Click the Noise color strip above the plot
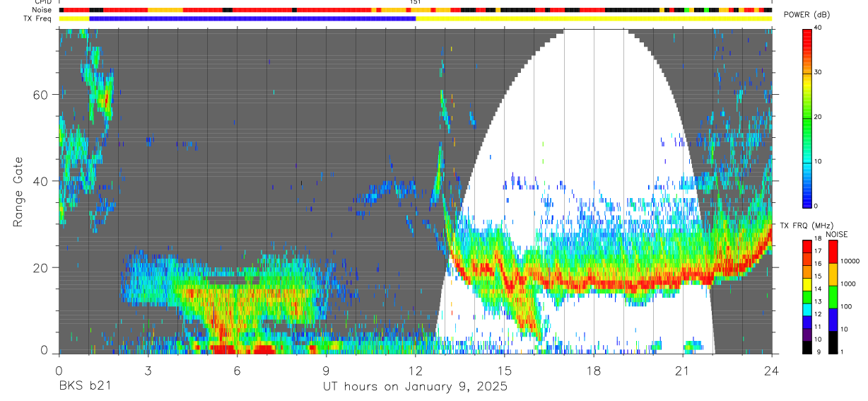Viewport: 868px width, 401px height. [416, 10]
